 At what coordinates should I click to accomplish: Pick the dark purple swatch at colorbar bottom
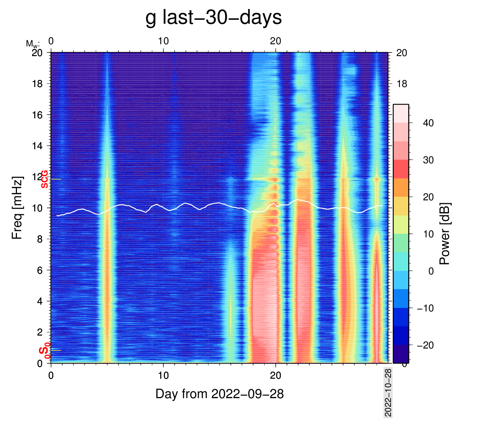[x=401, y=354]
